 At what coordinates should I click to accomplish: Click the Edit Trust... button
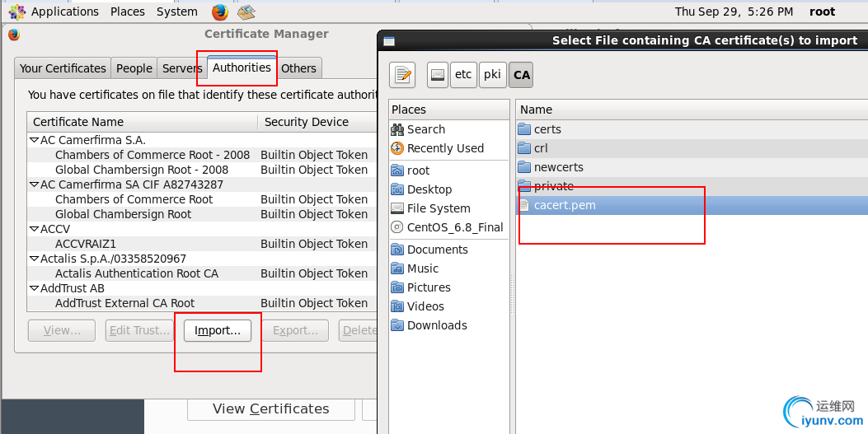pyautogui.click(x=139, y=330)
